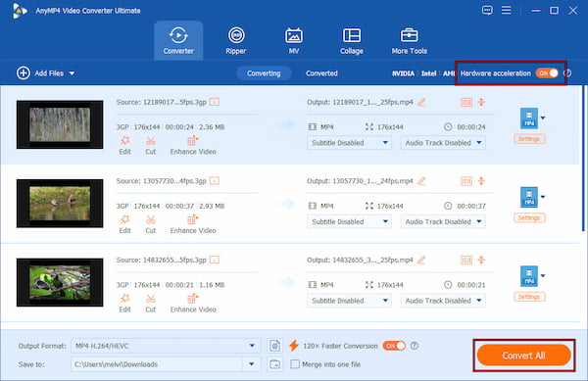The height and width of the screenshot is (381, 588).
Task: Open the Ripper module icon
Action: point(236,35)
